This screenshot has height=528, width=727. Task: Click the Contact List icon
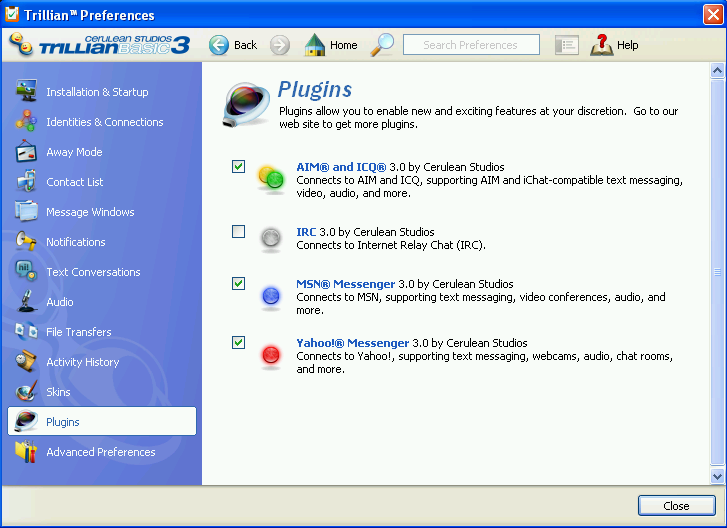[26, 181]
